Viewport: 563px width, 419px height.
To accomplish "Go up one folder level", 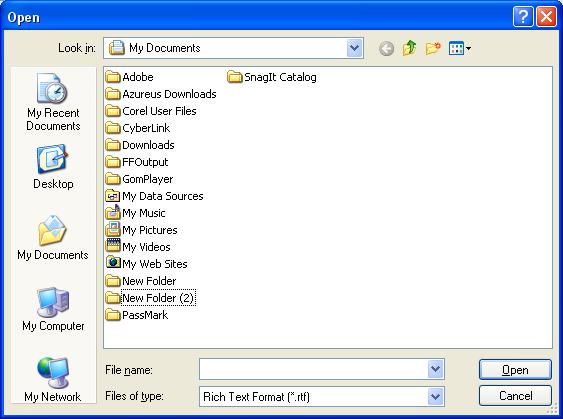I will [x=409, y=48].
